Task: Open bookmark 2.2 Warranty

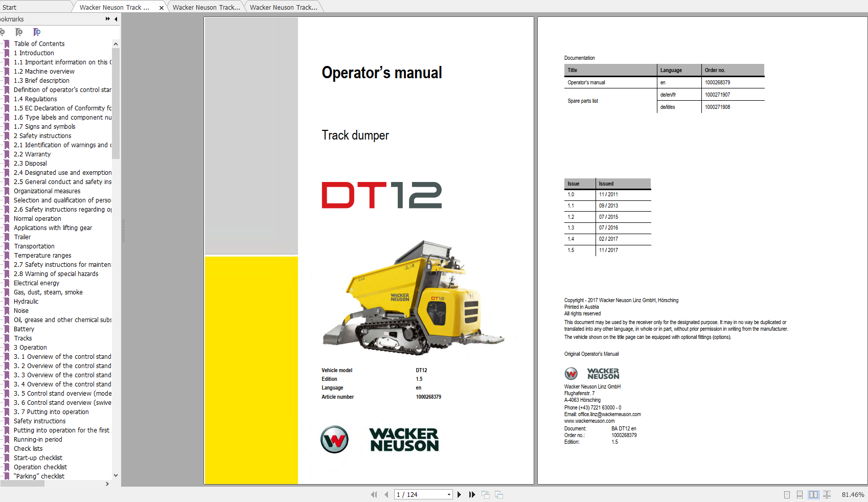Action: pos(32,154)
